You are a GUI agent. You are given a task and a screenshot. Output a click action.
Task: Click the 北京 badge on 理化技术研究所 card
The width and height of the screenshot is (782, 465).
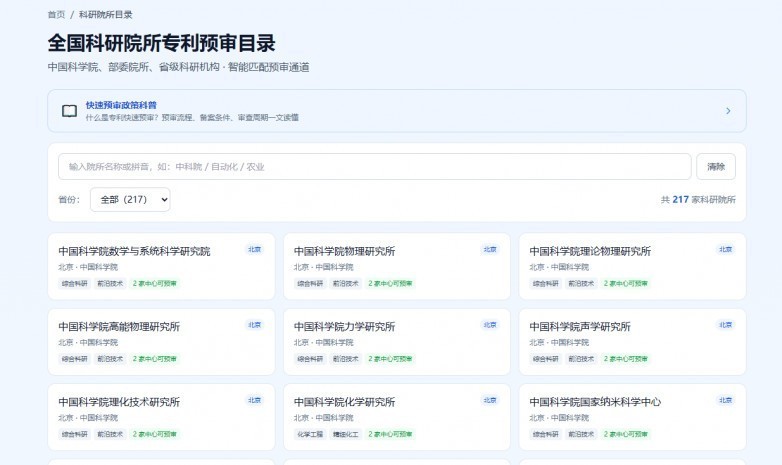coord(255,400)
